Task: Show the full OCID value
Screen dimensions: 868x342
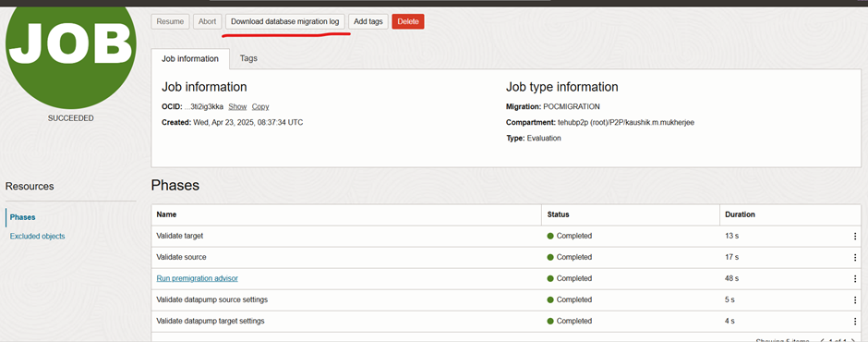Action: [237, 106]
